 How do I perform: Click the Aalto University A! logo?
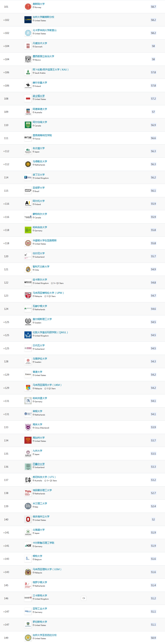pos(28,204)
